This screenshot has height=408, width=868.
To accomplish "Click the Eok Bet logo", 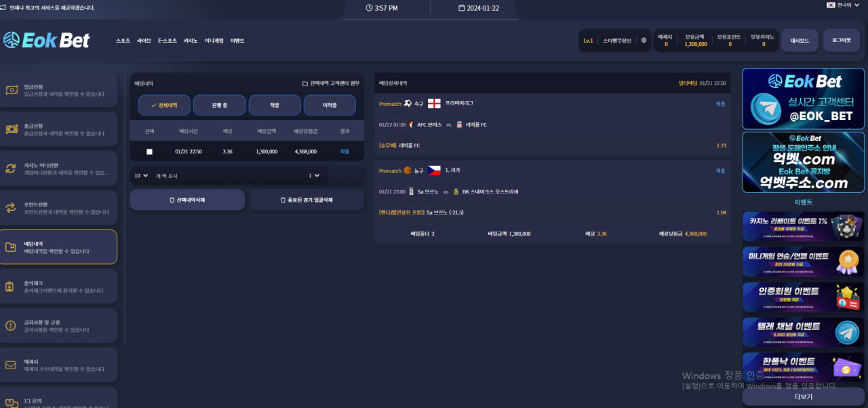I will click(46, 41).
